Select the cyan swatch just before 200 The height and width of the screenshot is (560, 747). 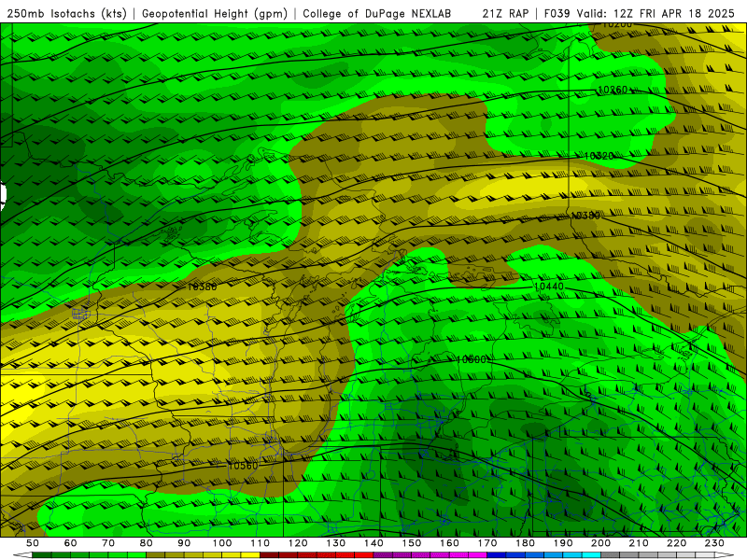click(591, 555)
